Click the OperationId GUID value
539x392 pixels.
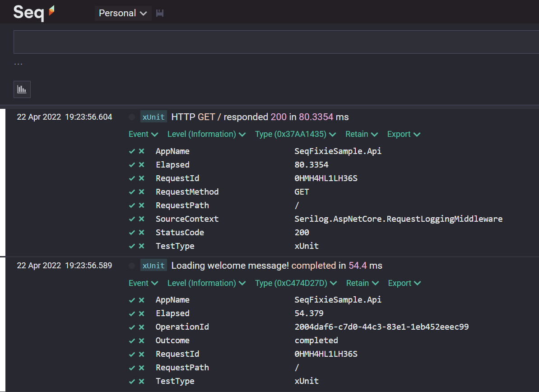tap(381, 327)
